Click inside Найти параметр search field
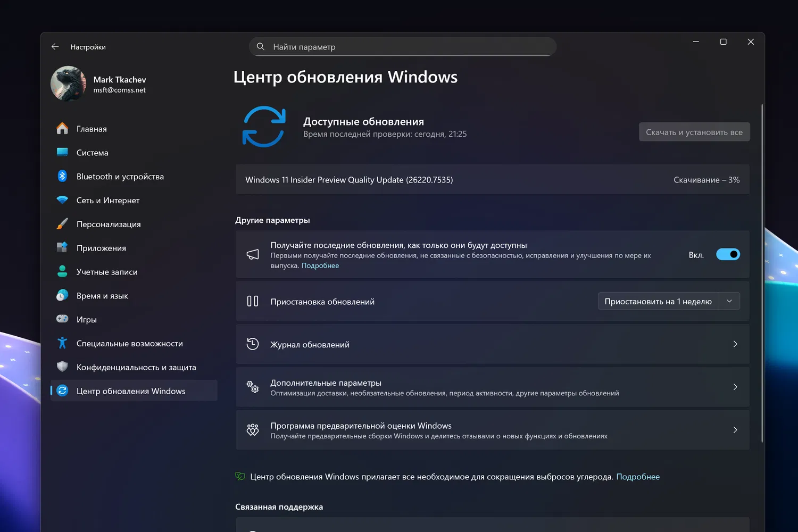The image size is (798, 532). pyautogui.click(x=403, y=46)
